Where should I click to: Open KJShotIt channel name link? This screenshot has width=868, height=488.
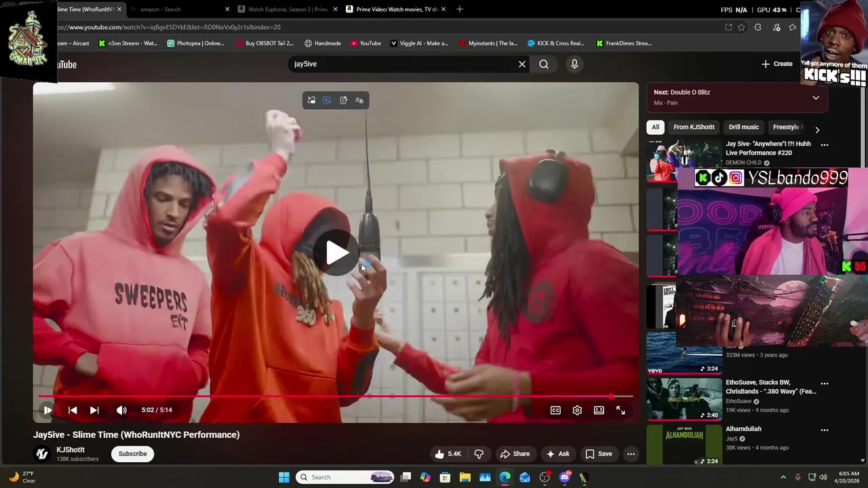click(71, 450)
